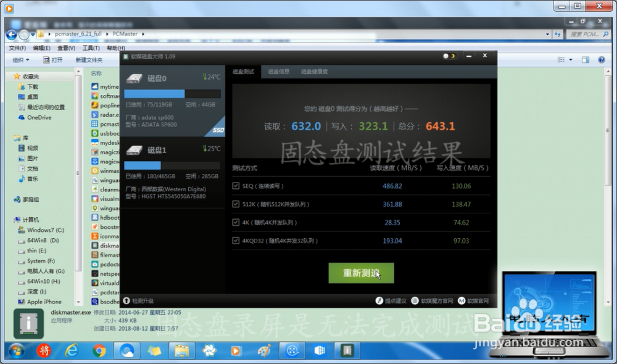Uncheck the SEQ sequential read/write test
Screen dimensions: 617x364
tap(236, 186)
